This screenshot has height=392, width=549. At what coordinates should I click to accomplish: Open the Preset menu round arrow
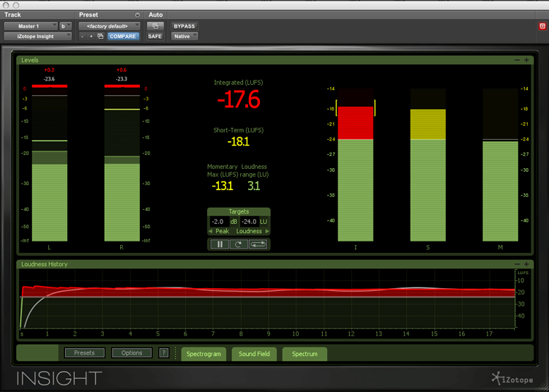click(x=138, y=15)
